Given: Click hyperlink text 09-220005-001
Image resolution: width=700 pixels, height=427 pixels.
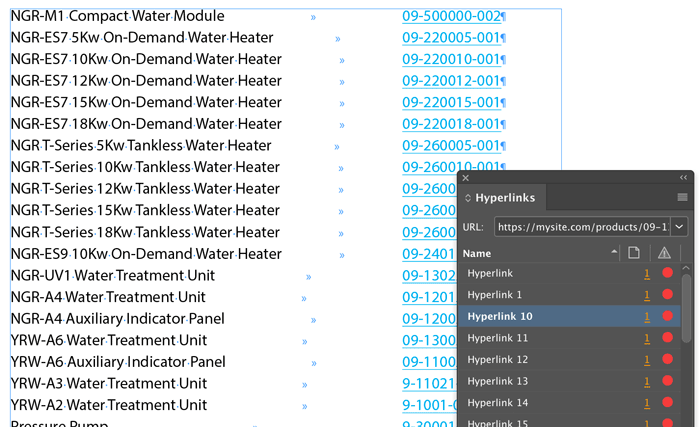Looking at the screenshot, I should (x=451, y=38).
